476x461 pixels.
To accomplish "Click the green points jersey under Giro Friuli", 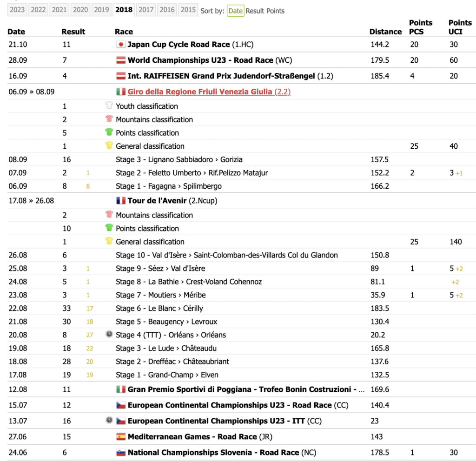I will 109,132.
